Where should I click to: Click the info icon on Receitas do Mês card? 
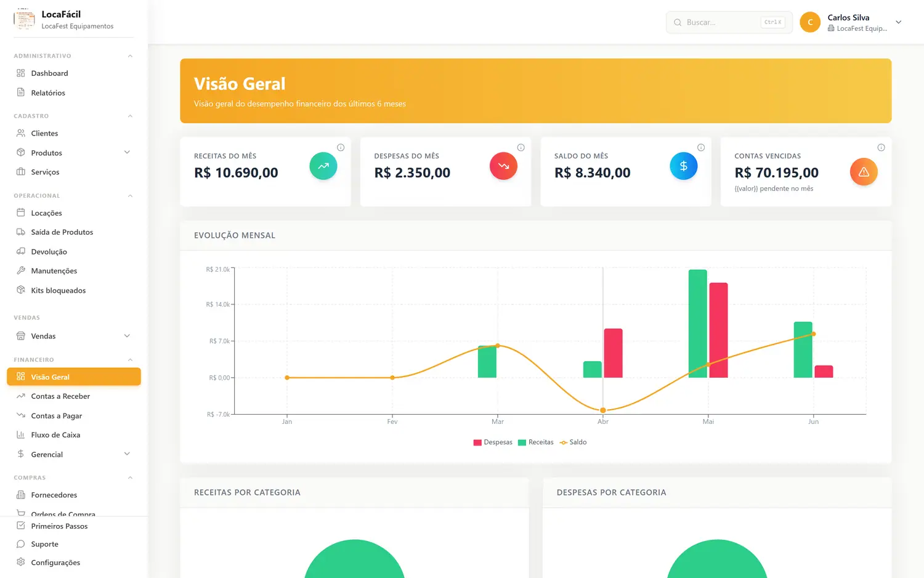[x=341, y=147]
